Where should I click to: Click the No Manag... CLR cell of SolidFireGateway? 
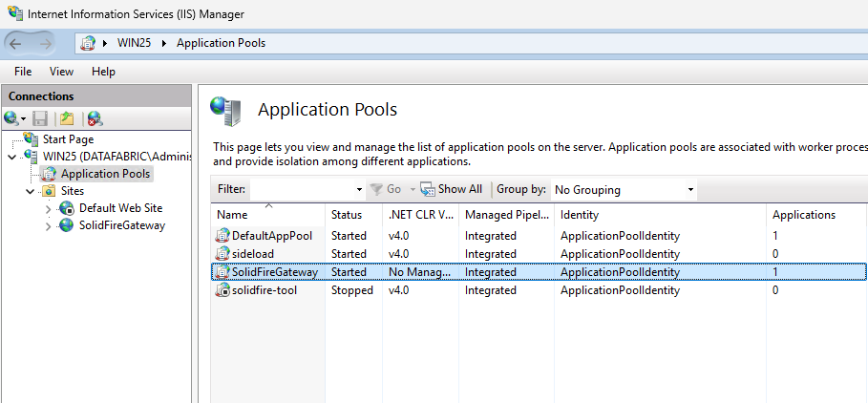pos(421,272)
